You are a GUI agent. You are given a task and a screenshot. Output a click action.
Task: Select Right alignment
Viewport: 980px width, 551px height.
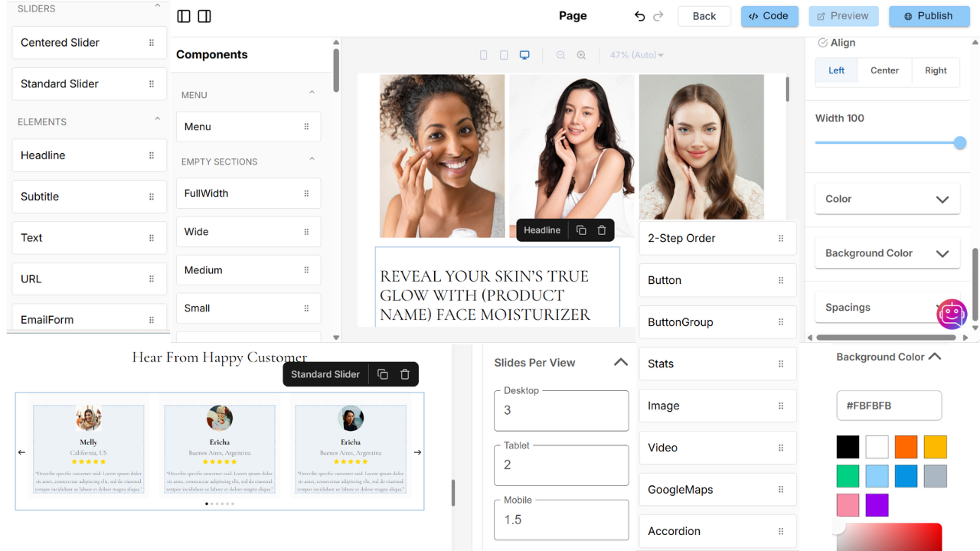936,70
